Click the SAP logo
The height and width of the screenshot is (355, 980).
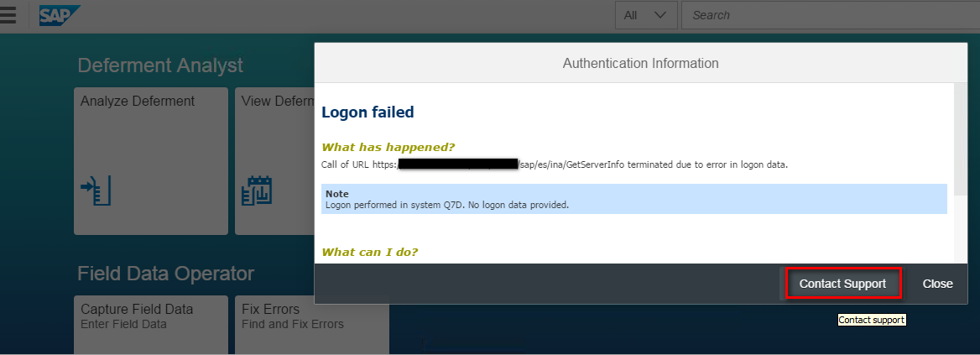tap(60, 15)
